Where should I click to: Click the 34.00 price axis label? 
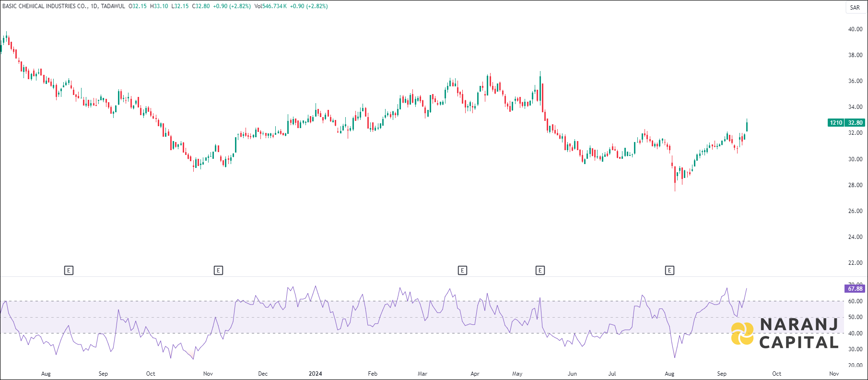[855, 107]
